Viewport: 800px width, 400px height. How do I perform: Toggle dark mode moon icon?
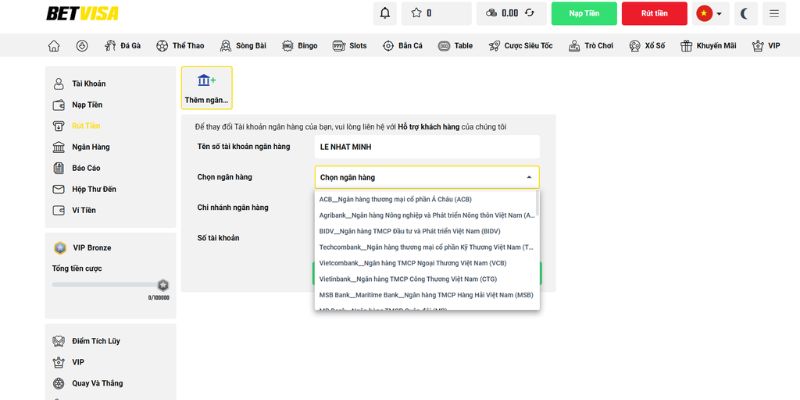coord(744,13)
